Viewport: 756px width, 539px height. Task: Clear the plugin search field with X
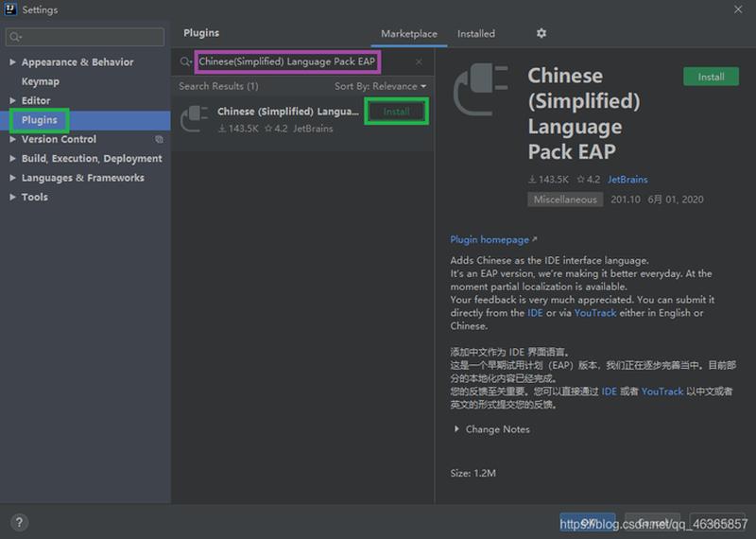point(419,61)
